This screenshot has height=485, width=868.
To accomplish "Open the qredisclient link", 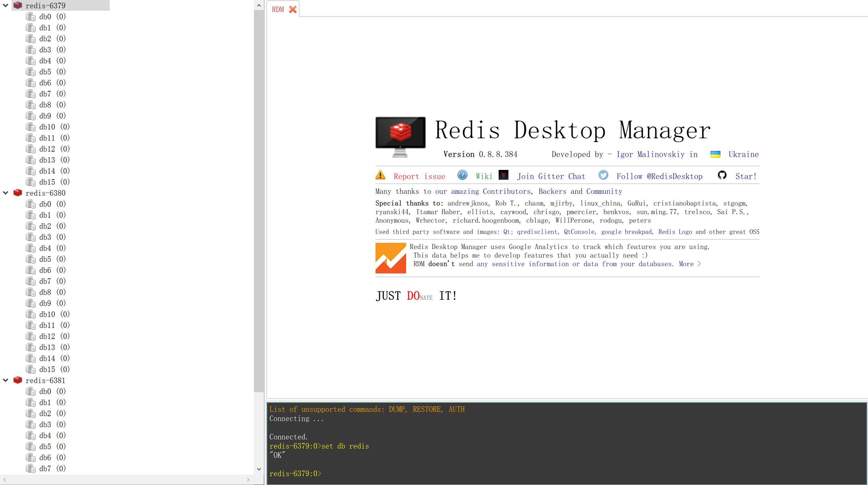I will click(537, 232).
